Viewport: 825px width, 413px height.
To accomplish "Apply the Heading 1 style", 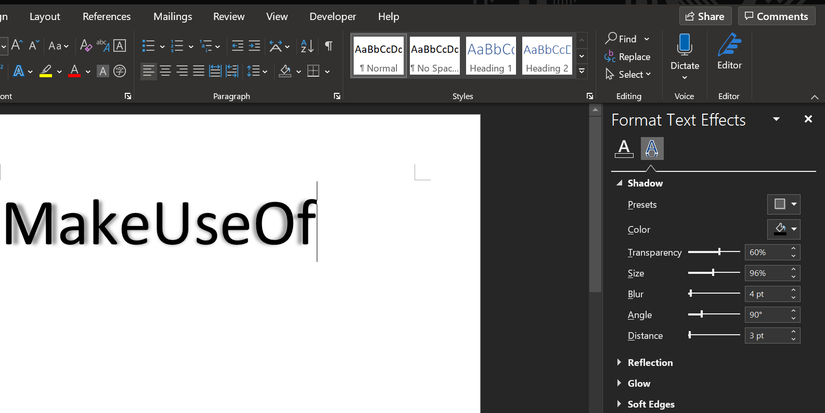I will [x=491, y=56].
